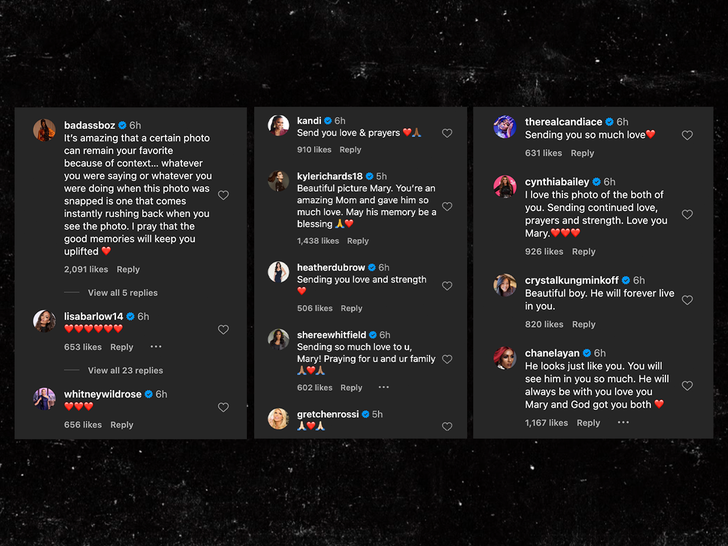Open more options on chanelayan's comment
This screenshot has height=546, width=728.
click(x=623, y=423)
